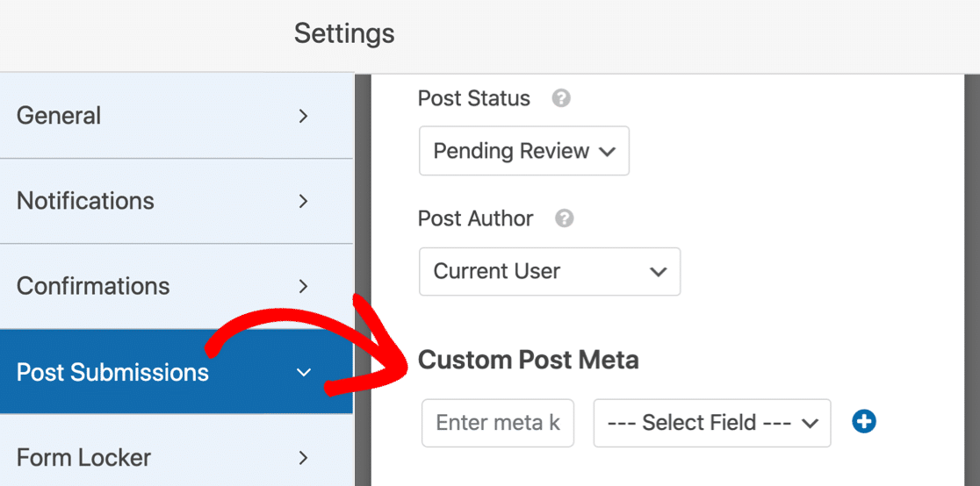Click the chevron arrow beside General

(303, 116)
